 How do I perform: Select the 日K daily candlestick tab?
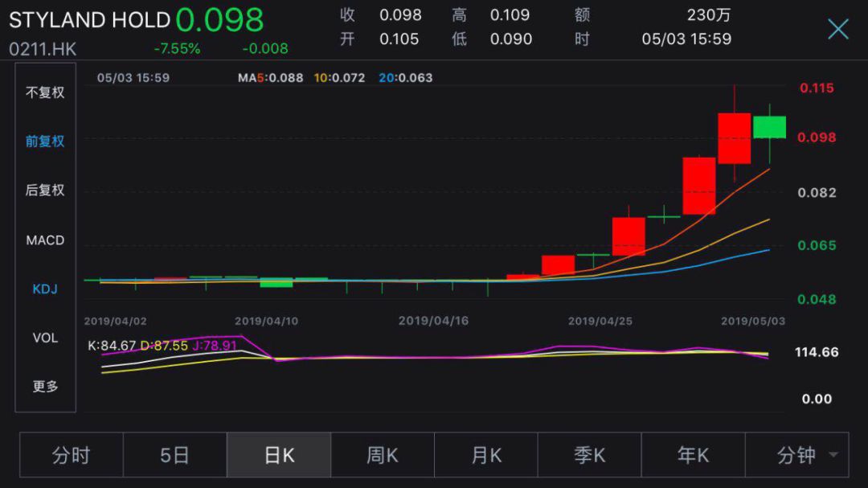(x=279, y=455)
